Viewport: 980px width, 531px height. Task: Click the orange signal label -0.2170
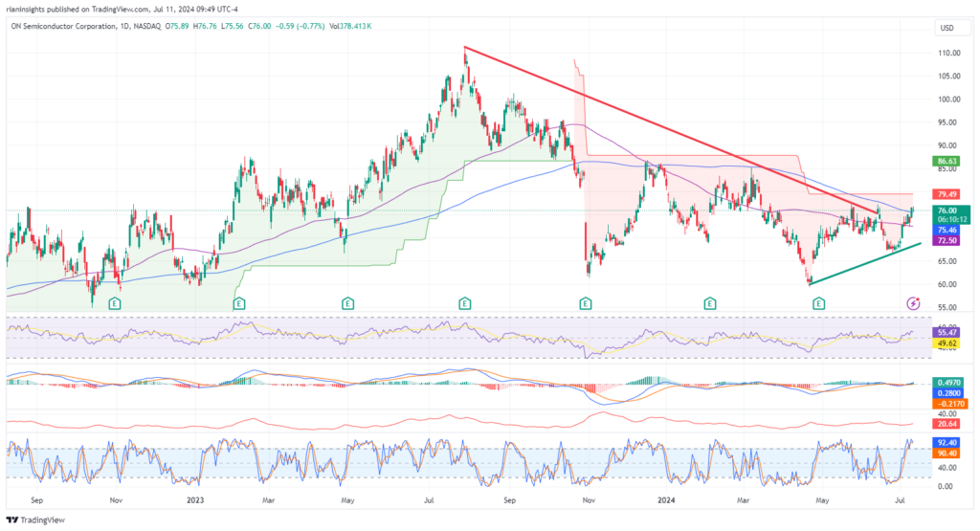pos(949,404)
